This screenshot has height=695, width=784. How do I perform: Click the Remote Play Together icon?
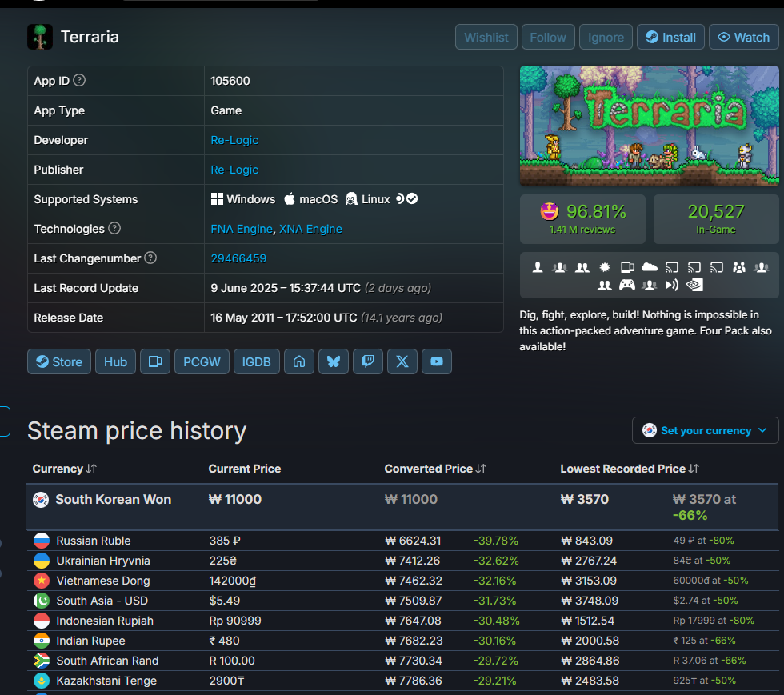point(671,285)
